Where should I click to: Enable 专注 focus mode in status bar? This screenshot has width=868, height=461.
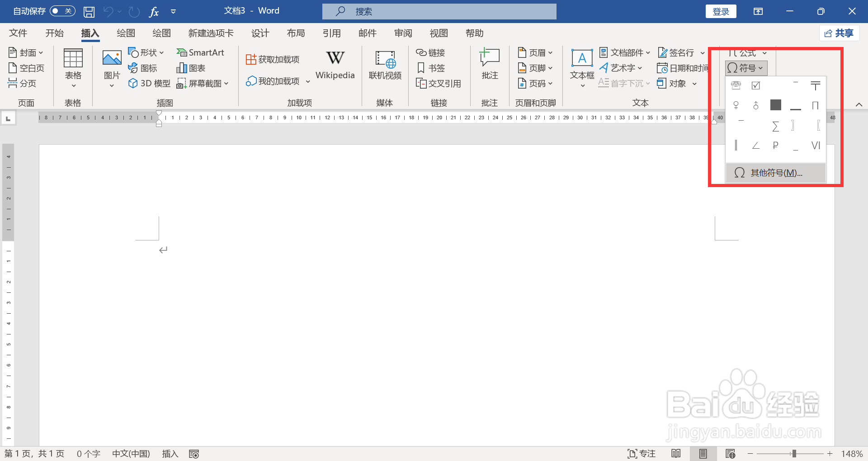coord(642,453)
